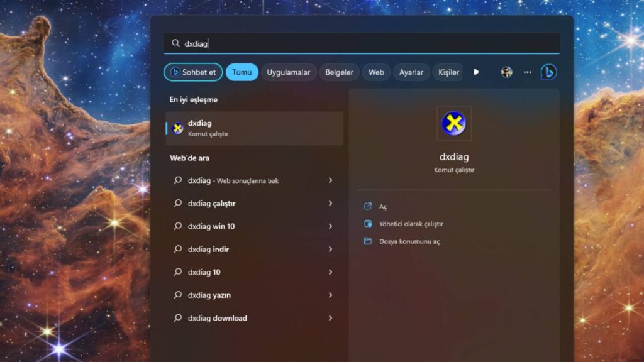Choose 'Yönetici olarak çalıştır' option
Screen dimensions: 644x362
click(x=411, y=224)
